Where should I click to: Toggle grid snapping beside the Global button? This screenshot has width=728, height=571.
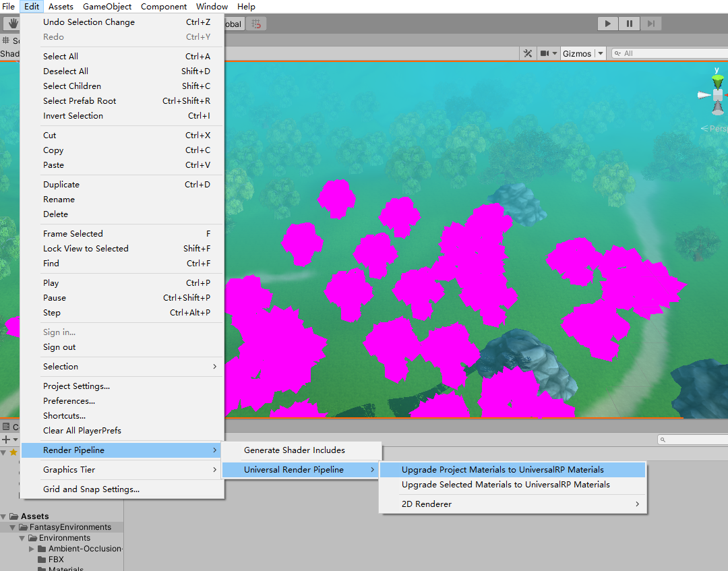255,23
